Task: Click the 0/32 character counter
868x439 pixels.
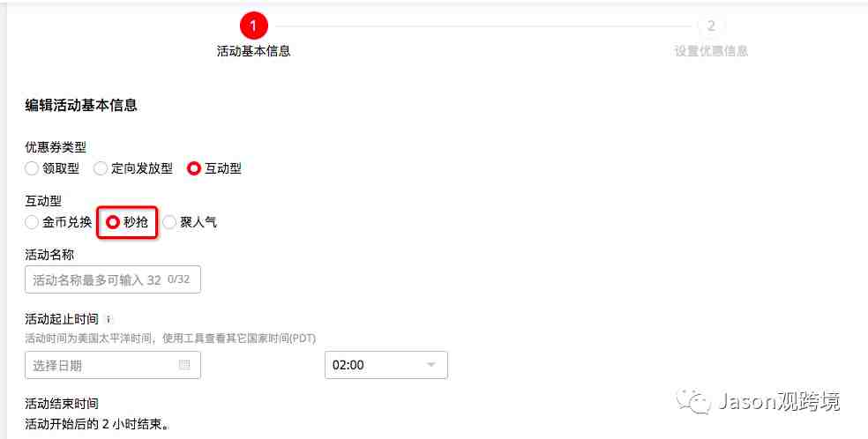Action: tap(179, 279)
